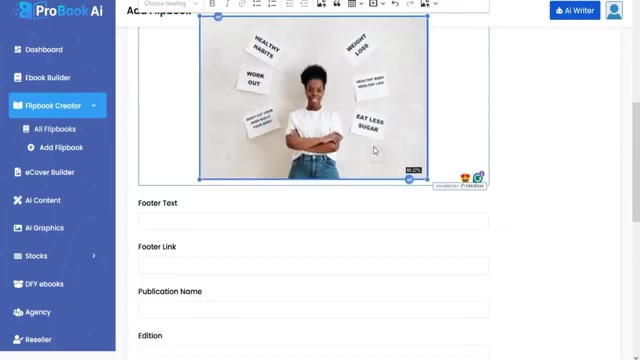Open the user profile avatar
The image size is (640, 360).
[x=614, y=11]
